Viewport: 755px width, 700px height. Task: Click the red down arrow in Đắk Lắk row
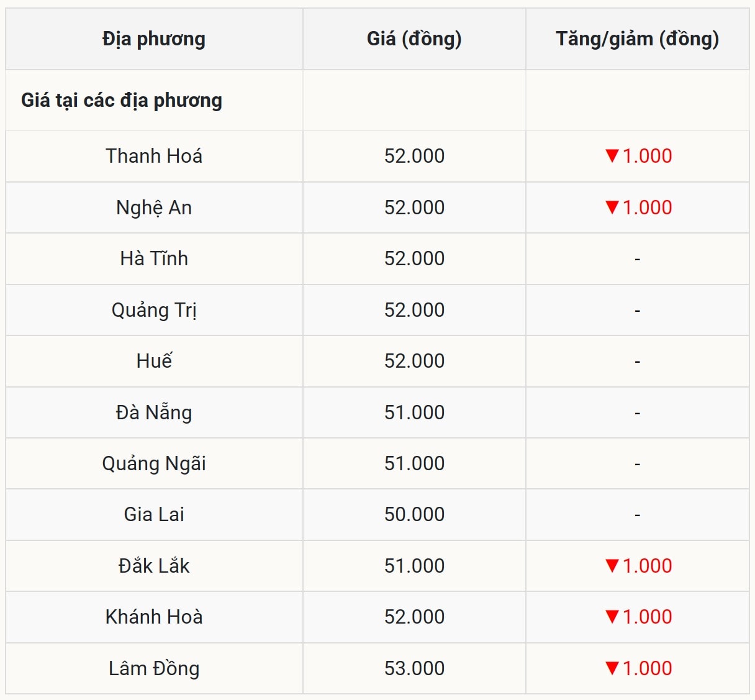click(x=612, y=566)
